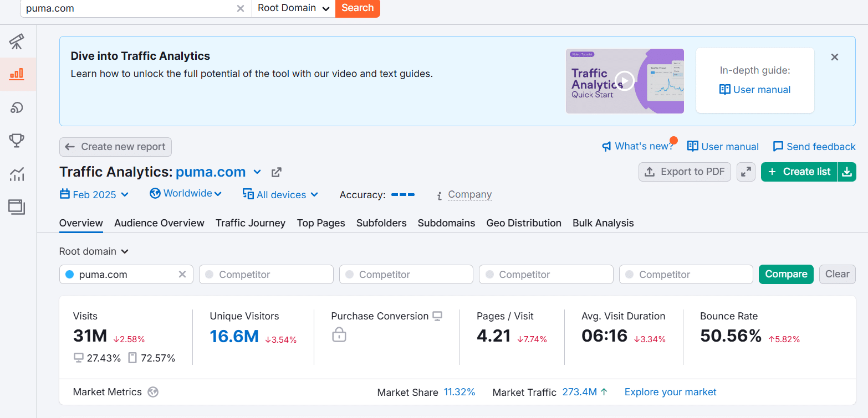868x418 pixels.
Task: Click the Visits 31M value
Action: click(90, 336)
